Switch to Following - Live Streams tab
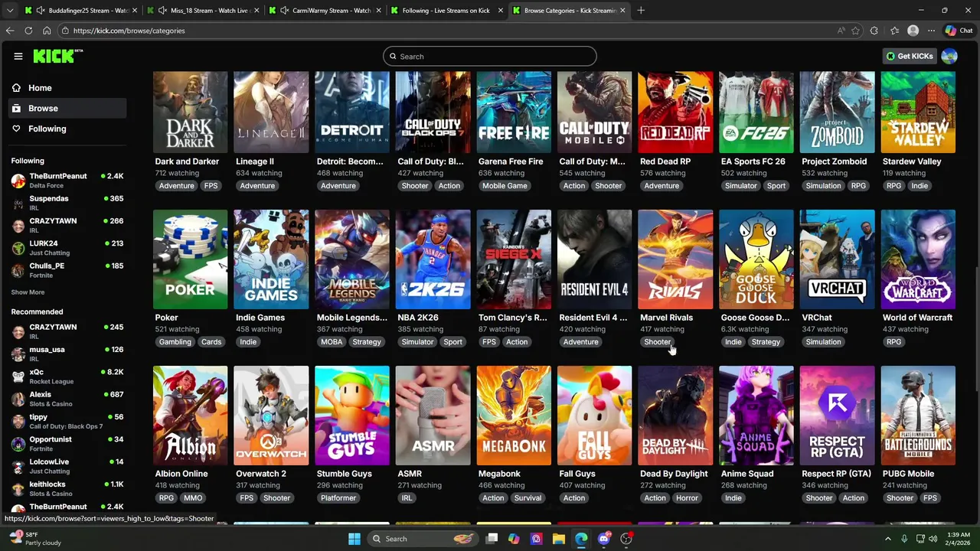This screenshot has width=980, height=551. pos(447,11)
